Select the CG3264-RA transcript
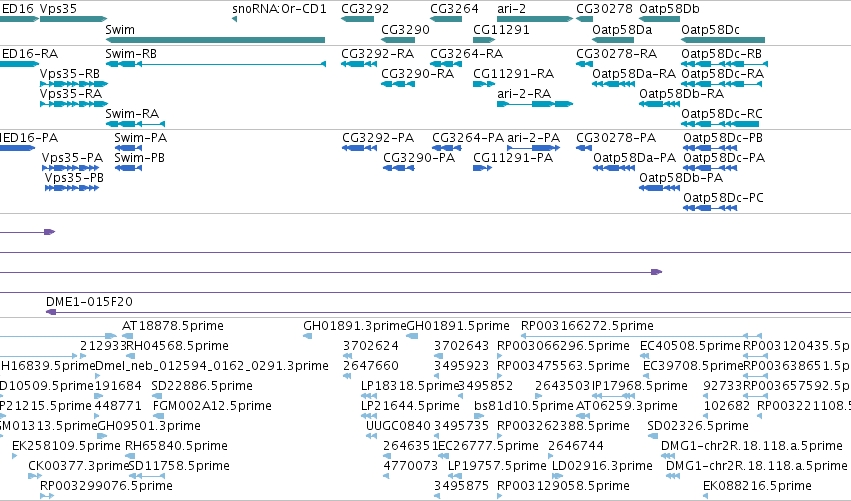This screenshot has height=501, width=851. tap(446, 64)
